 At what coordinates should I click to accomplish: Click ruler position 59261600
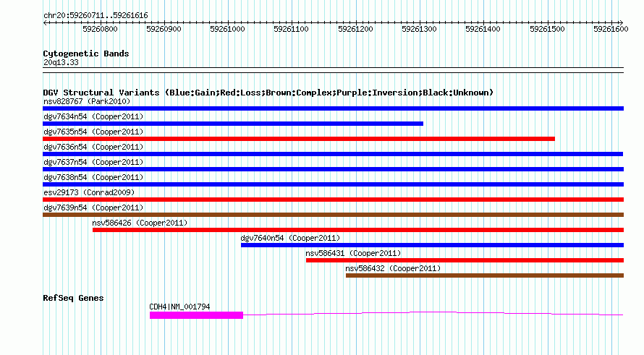[x=611, y=29]
